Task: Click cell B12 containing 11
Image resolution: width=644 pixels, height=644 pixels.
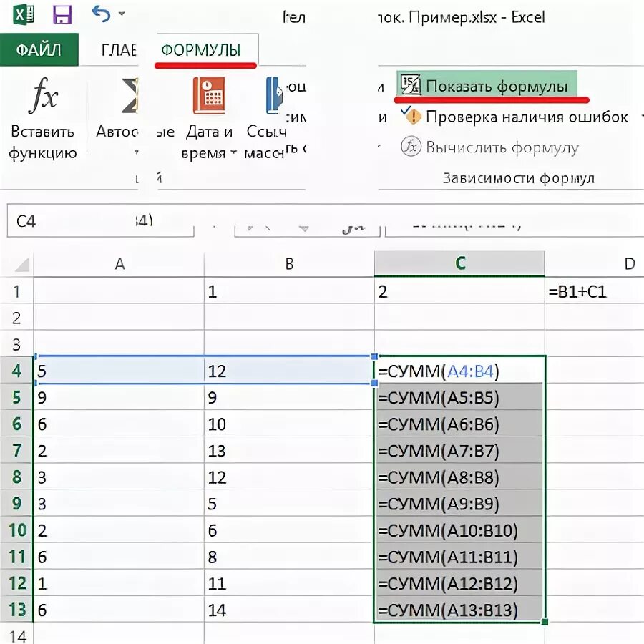Action: coord(289,582)
